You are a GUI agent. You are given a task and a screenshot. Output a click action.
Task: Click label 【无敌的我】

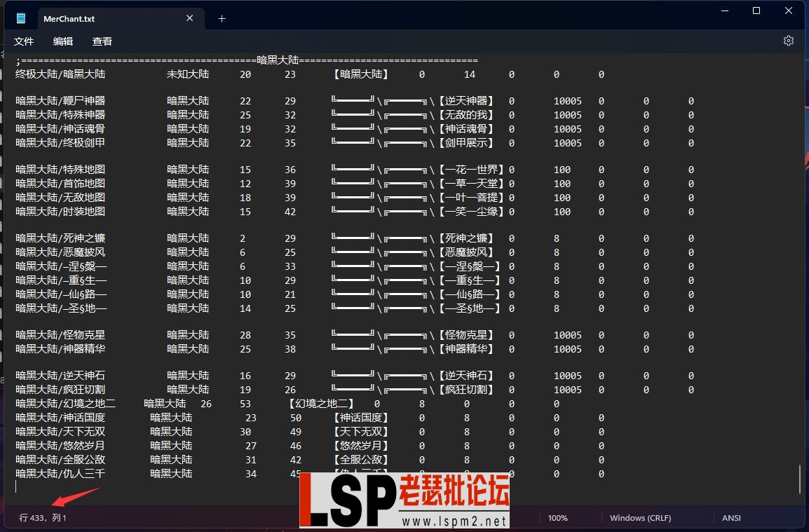coord(466,114)
